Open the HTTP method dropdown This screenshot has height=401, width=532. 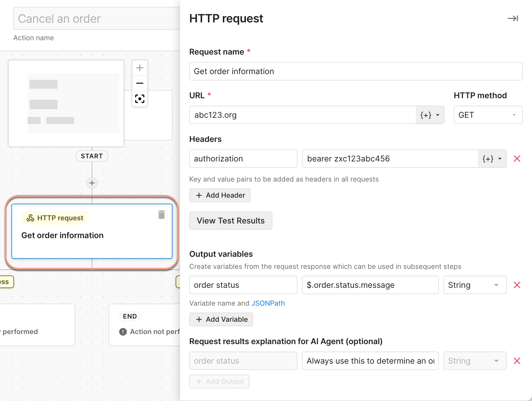[488, 115]
